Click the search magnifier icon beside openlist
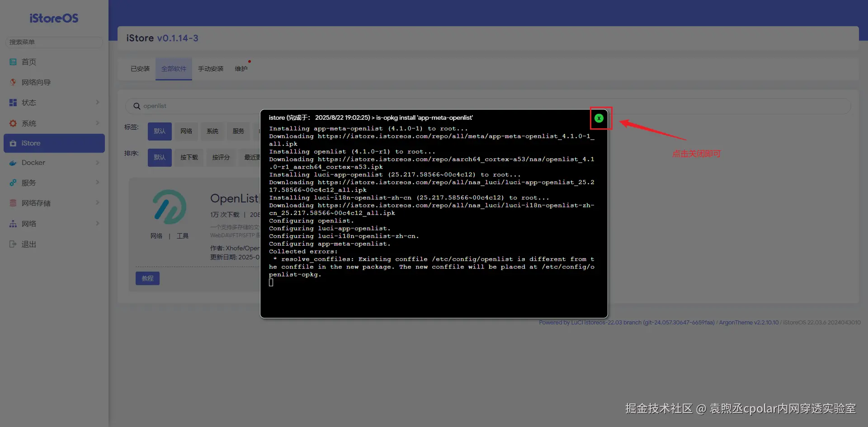 [x=137, y=106]
